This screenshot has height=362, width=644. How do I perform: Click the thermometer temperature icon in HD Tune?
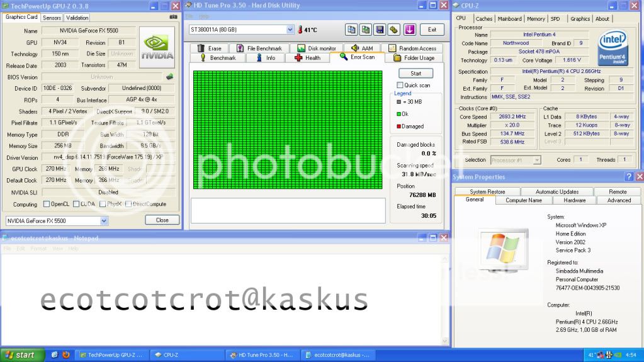tap(300, 30)
